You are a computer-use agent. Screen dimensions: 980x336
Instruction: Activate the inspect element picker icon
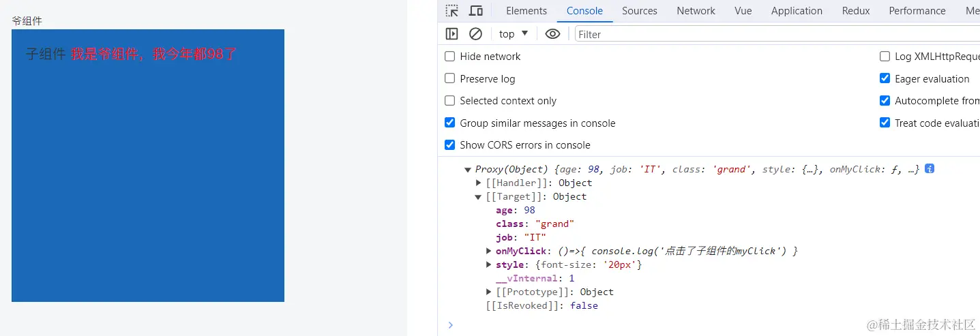451,11
